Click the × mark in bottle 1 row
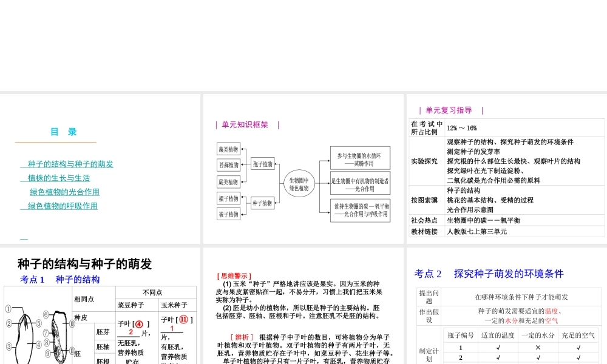The image size is (607, 364). [x=538, y=348]
